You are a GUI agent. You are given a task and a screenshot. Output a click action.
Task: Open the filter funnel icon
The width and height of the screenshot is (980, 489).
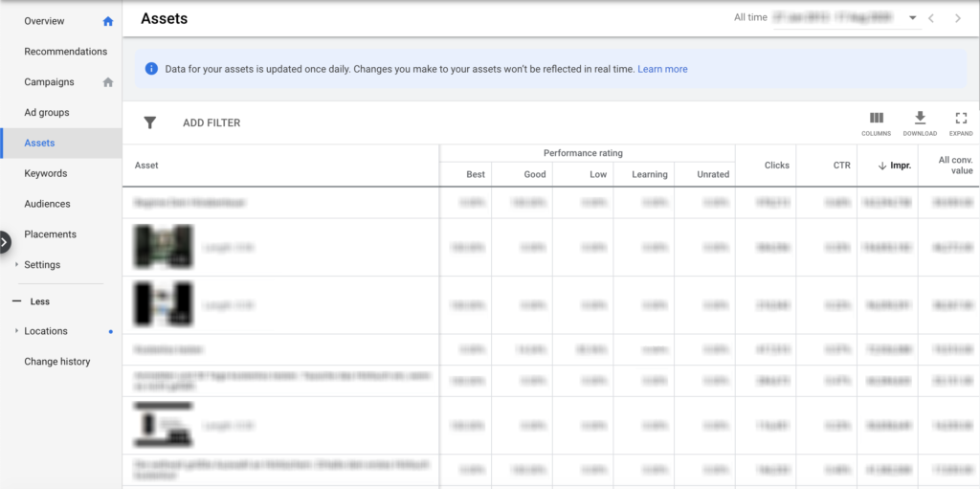click(149, 122)
